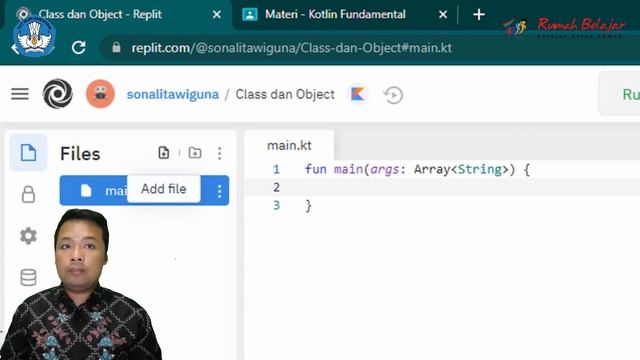The image size is (640, 360).
Task: Select the main.kt file in file tree
Action: coord(144,191)
